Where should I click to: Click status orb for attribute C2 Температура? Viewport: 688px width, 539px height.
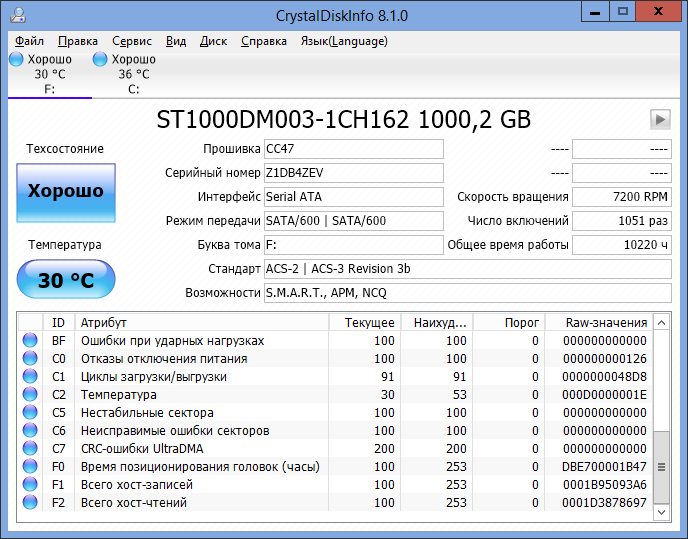pos(30,395)
